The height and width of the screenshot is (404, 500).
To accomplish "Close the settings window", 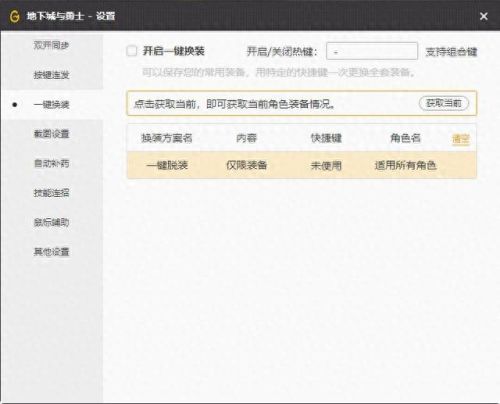I will click(483, 16).
